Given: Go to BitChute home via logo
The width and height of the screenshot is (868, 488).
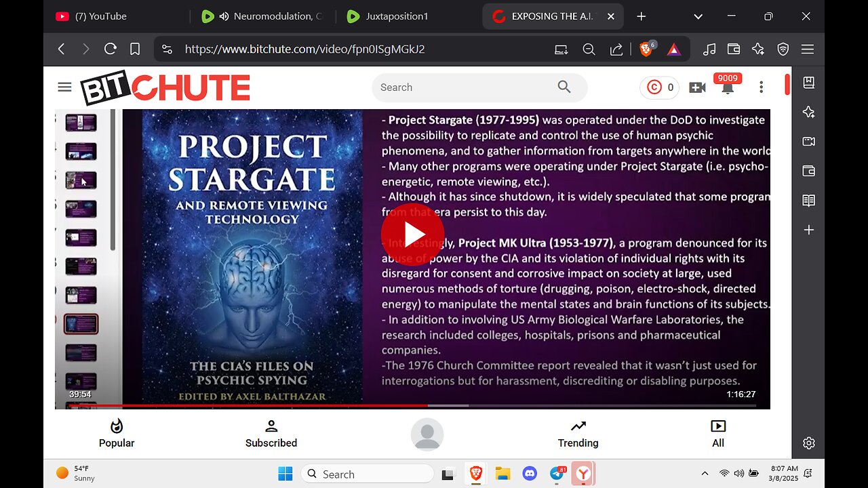Looking at the screenshot, I should point(165,87).
